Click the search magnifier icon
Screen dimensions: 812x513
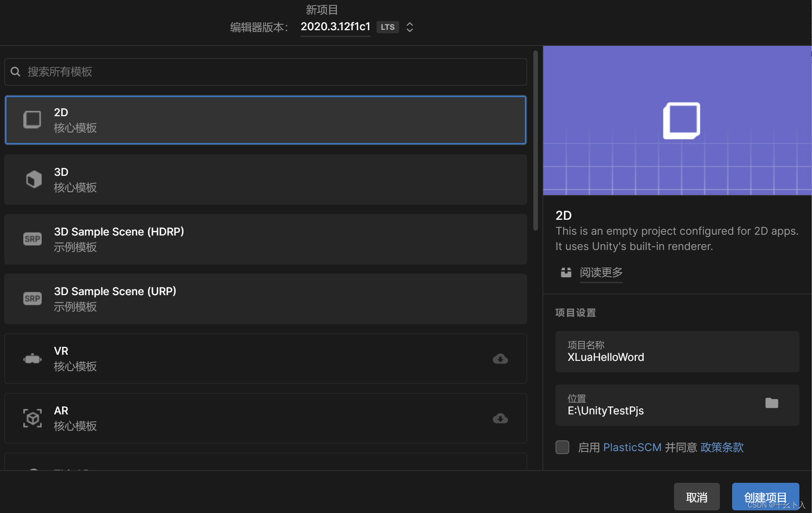coord(15,71)
